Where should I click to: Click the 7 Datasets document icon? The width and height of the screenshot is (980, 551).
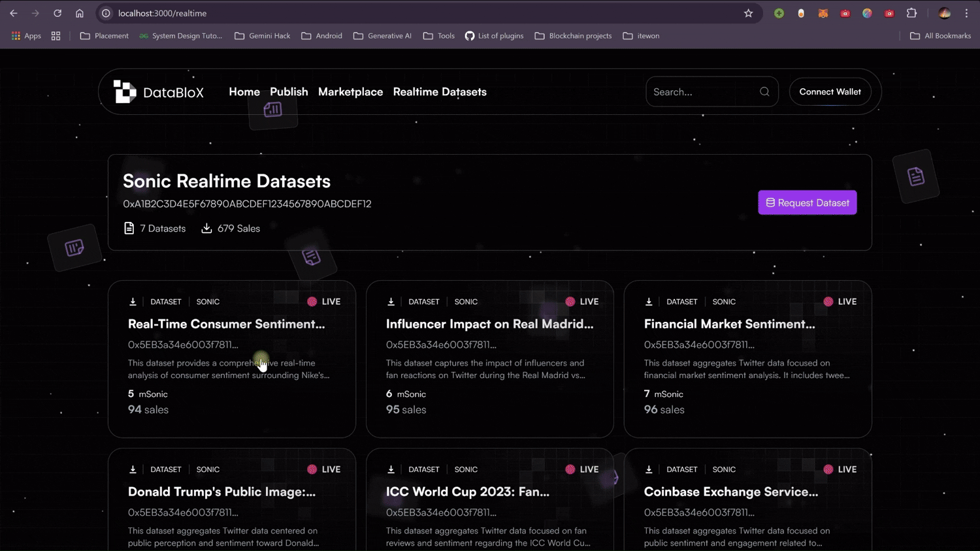129,228
